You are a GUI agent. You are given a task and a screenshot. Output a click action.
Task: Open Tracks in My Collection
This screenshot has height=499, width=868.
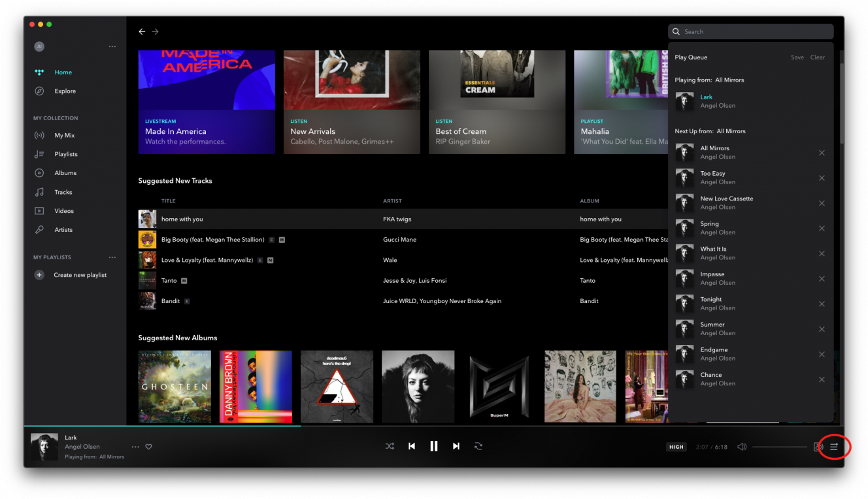click(x=63, y=193)
